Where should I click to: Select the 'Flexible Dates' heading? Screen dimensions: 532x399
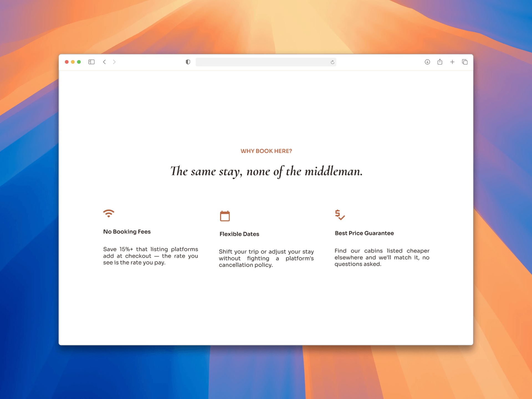coord(239,234)
